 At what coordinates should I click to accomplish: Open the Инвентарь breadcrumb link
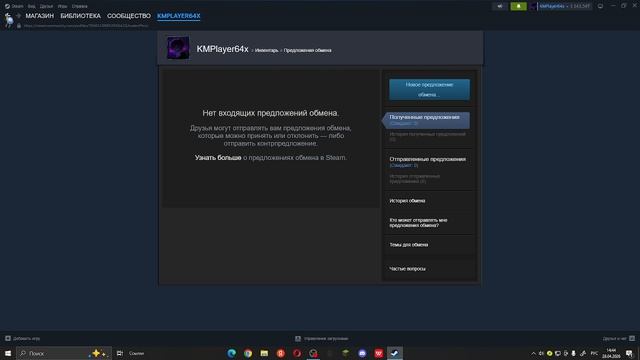[267, 50]
